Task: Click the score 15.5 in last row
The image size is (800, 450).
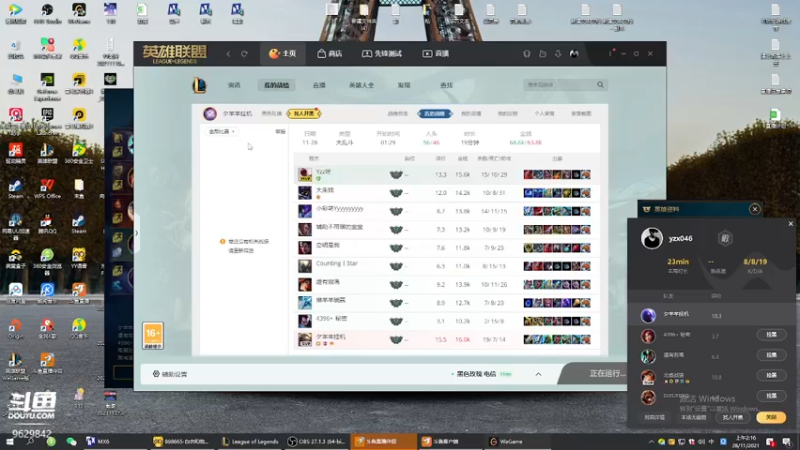Action: coord(441,340)
